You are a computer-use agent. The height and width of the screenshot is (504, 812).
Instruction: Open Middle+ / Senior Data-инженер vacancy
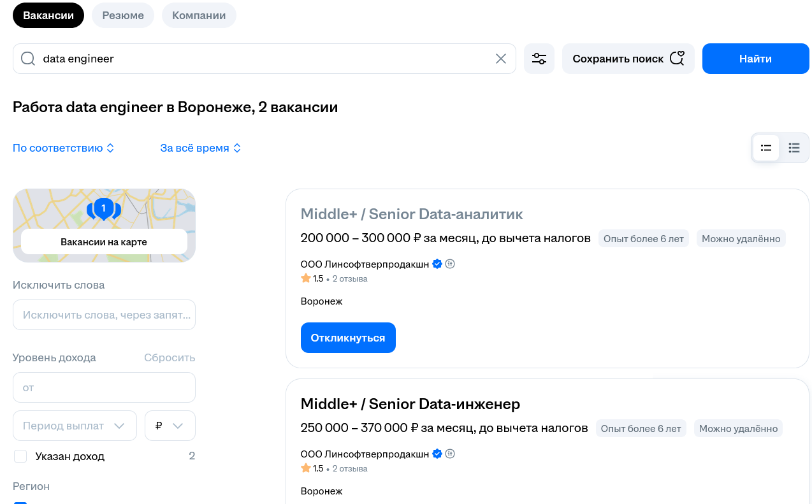coord(410,404)
